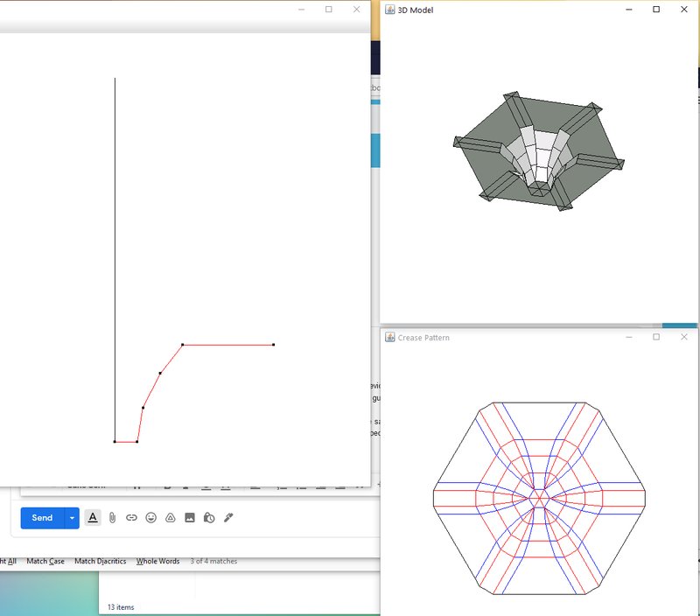Open the emoji picker smiley icon
The image size is (700, 616).
pyautogui.click(x=151, y=518)
